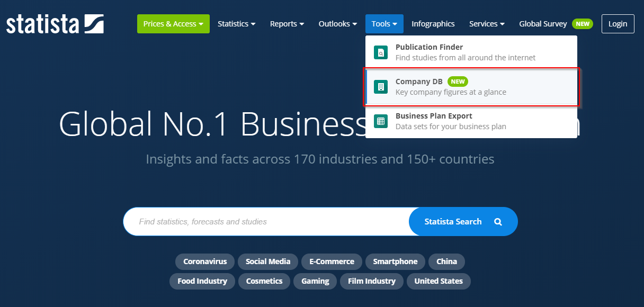The height and width of the screenshot is (307, 644).
Task: Click the 'Insights and facts across 170 industries' subtitle
Action: pos(320,159)
